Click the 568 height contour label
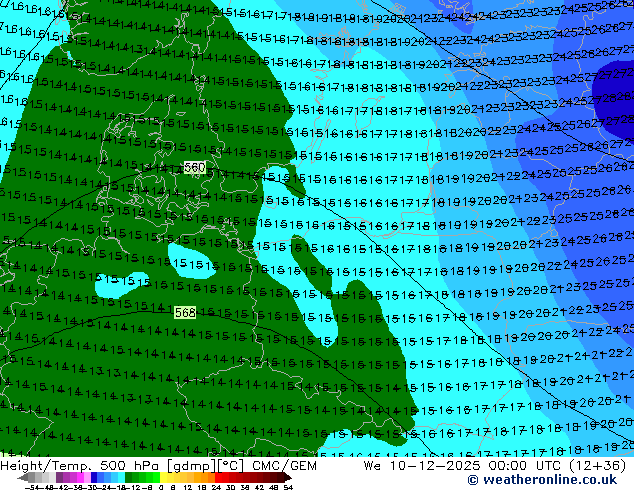Screen dimensions: 634x490 [185, 312]
